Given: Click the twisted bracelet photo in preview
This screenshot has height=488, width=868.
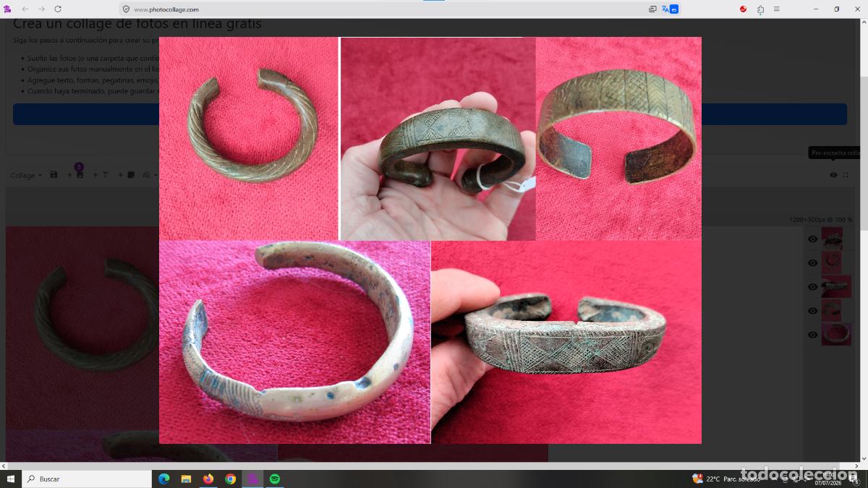Looking at the screenshot, I should pos(249,138).
